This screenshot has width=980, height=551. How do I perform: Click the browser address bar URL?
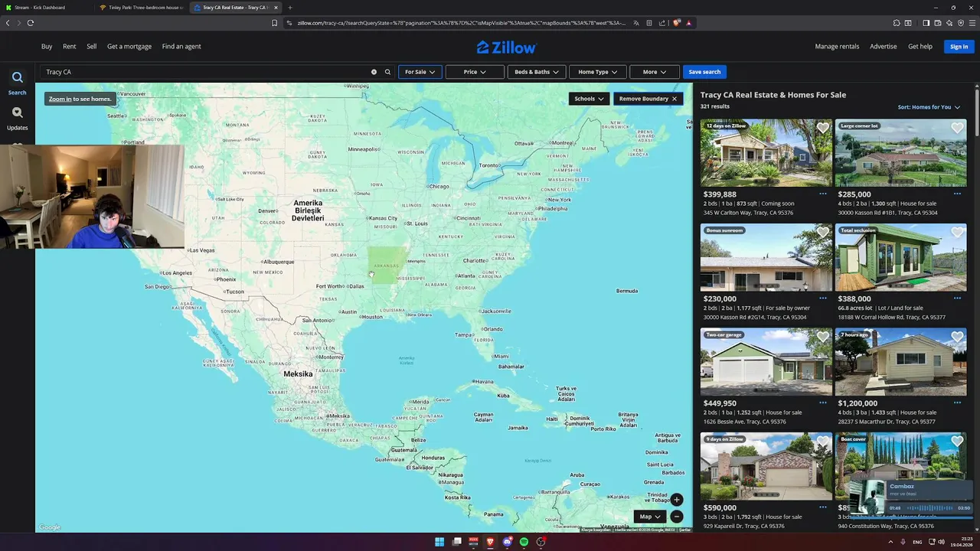point(461,23)
